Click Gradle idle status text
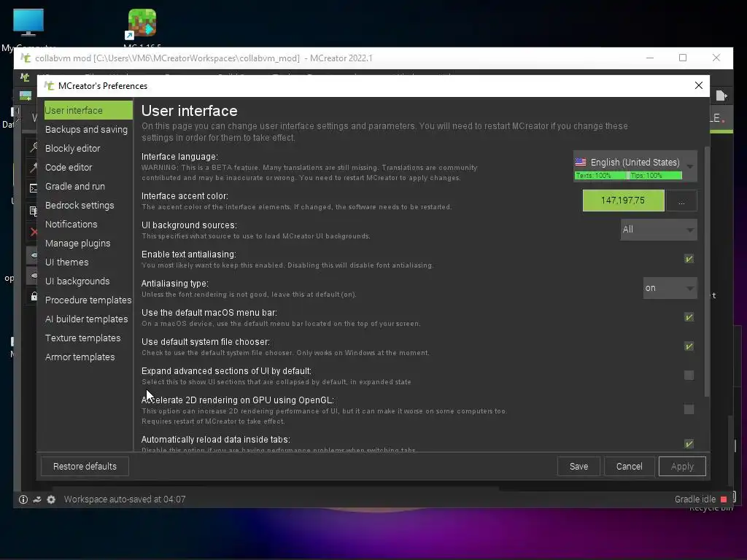This screenshot has width=747, height=560. point(695,499)
